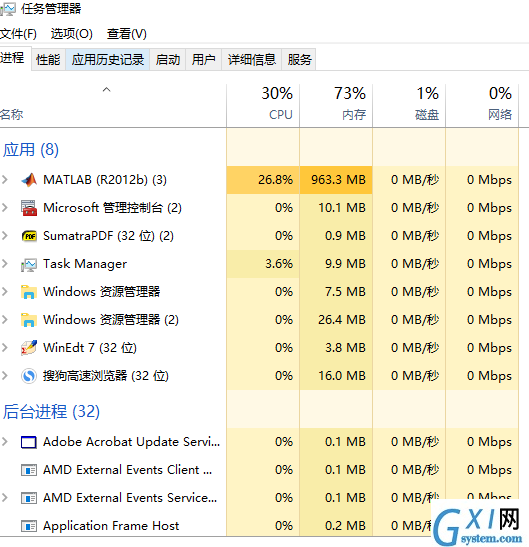Click the 7.5 MB memory cell
Image resolution: width=529 pixels, height=547 pixels.
pos(336,292)
